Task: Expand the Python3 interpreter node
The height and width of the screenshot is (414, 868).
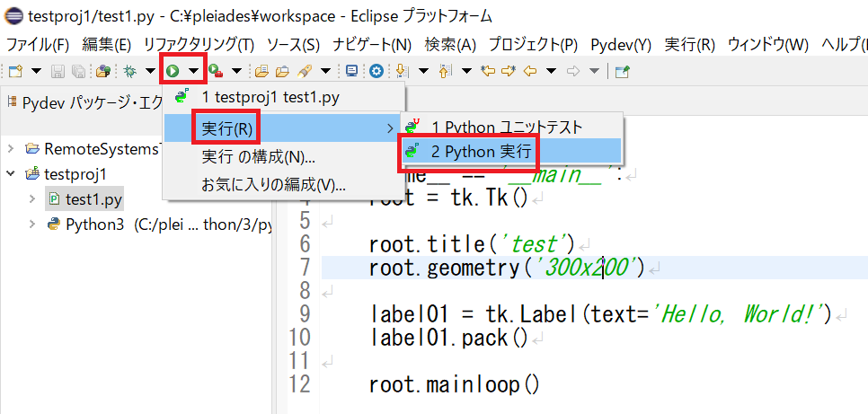Action: [x=32, y=225]
